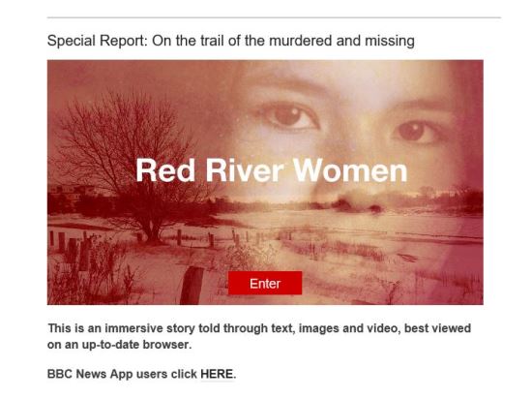Click the Red River Women title text
The image size is (532, 398).
coord(272,170)
